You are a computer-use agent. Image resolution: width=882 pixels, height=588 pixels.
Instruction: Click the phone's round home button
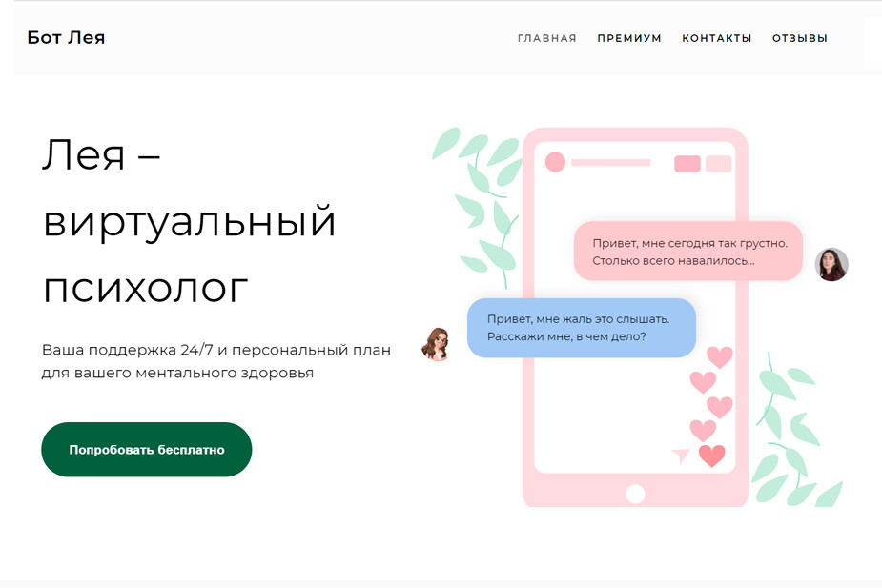(635, 494)
